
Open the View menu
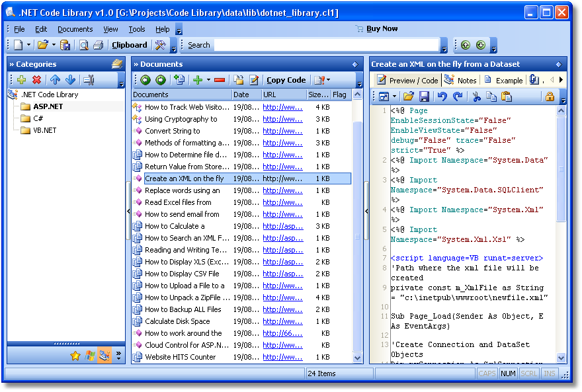coord(110,29)
